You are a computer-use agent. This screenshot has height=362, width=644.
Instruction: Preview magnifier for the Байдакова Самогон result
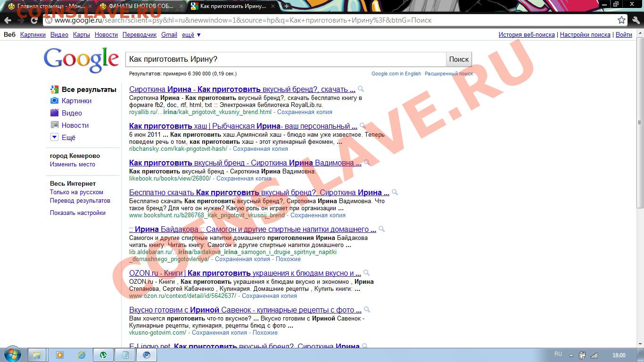381,229
